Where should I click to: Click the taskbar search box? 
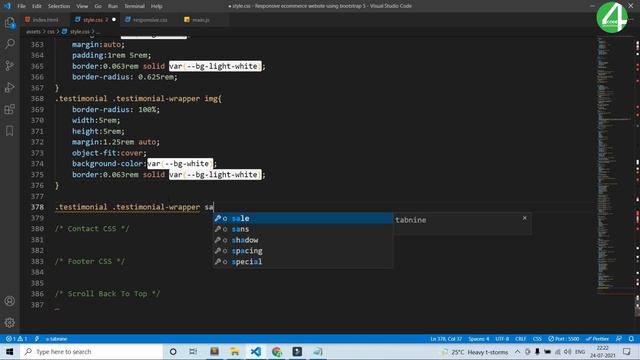(x=91, y=351)
